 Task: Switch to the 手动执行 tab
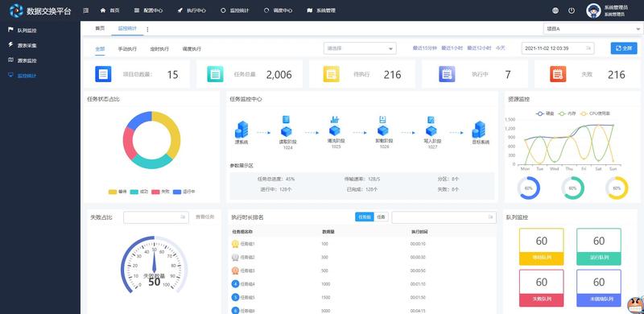127,49
